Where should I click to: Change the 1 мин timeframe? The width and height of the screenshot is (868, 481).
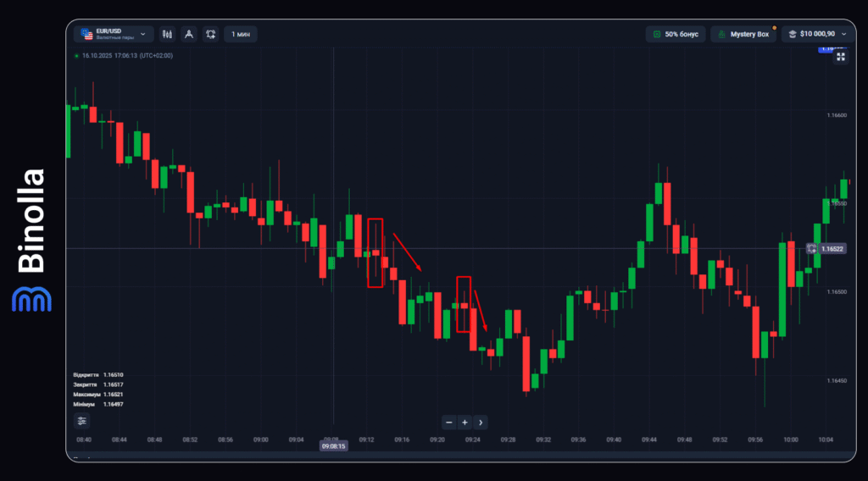point(241,35)
